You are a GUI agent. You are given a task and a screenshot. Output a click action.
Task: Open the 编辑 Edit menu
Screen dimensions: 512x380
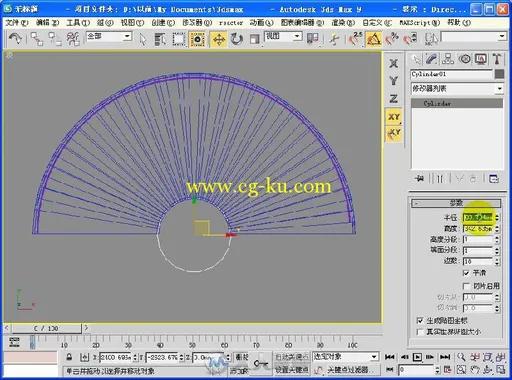[x=47, y=23]
